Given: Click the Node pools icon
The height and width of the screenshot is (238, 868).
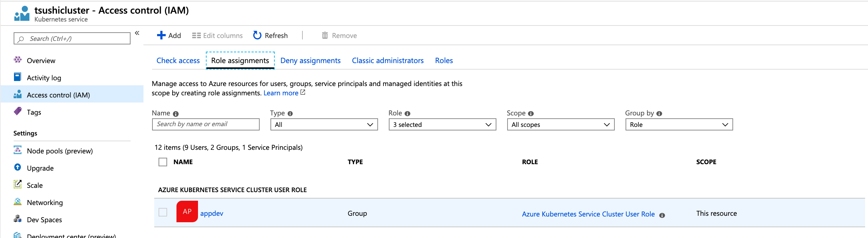Looking at the screenshot, I should click(18, 150).
